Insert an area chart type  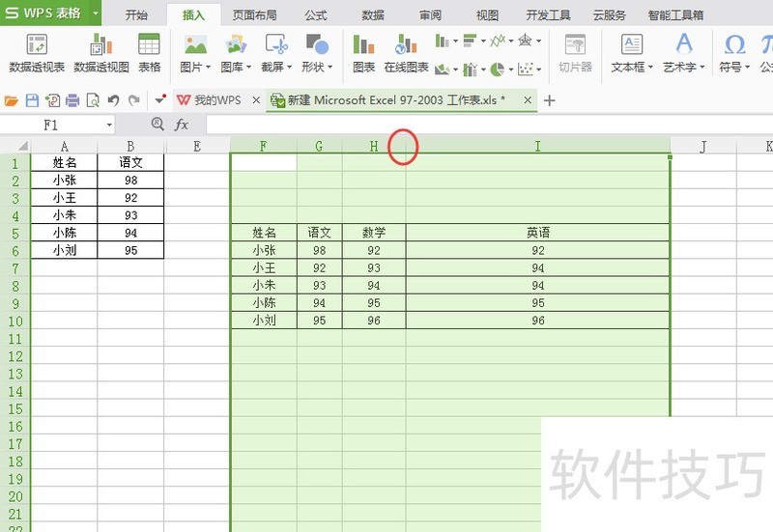[443, 69]
